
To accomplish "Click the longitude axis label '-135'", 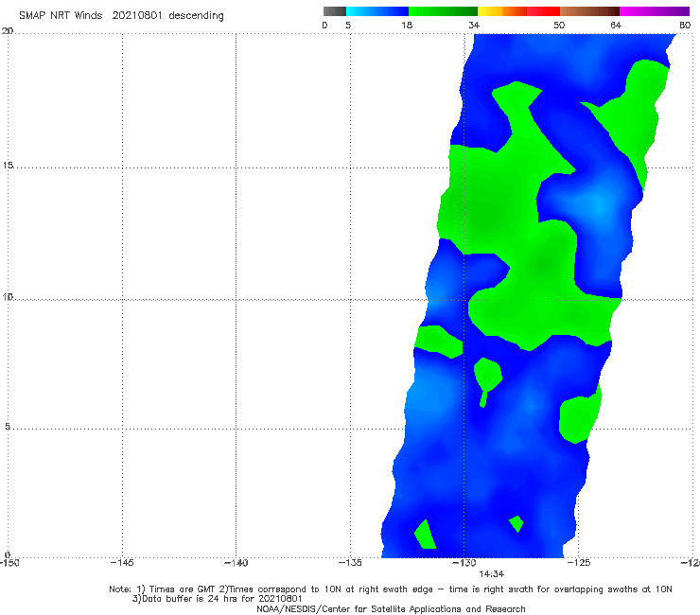I will point(350,563).
